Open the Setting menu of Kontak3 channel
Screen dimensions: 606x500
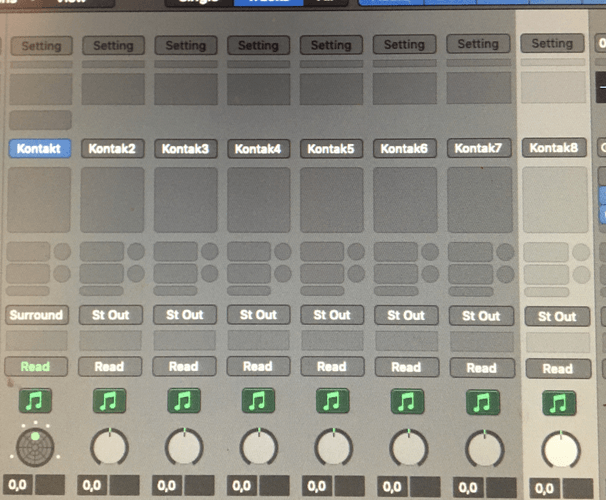pyautogui.click(x=186, y=45)
